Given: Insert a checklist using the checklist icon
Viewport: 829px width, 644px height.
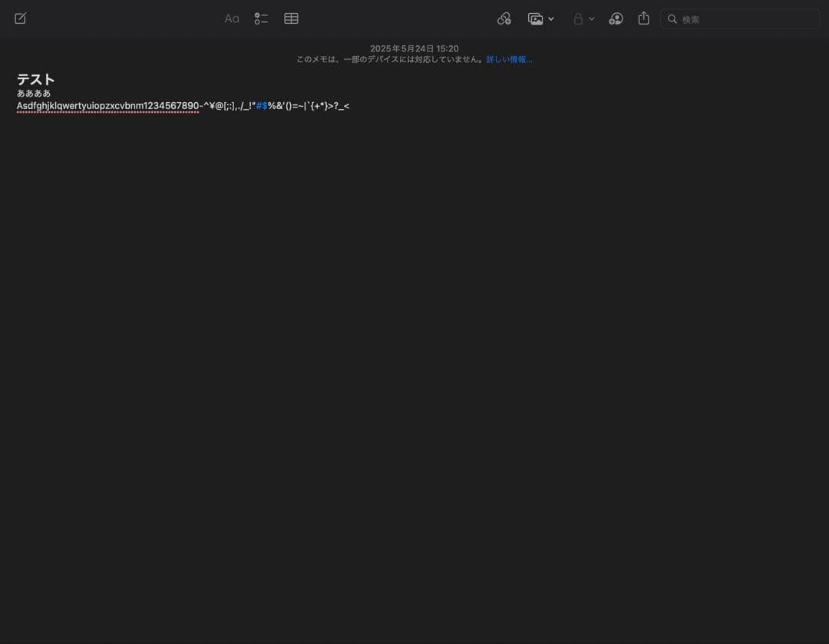Looking at the screenshot, I should [x=261, y=18].
